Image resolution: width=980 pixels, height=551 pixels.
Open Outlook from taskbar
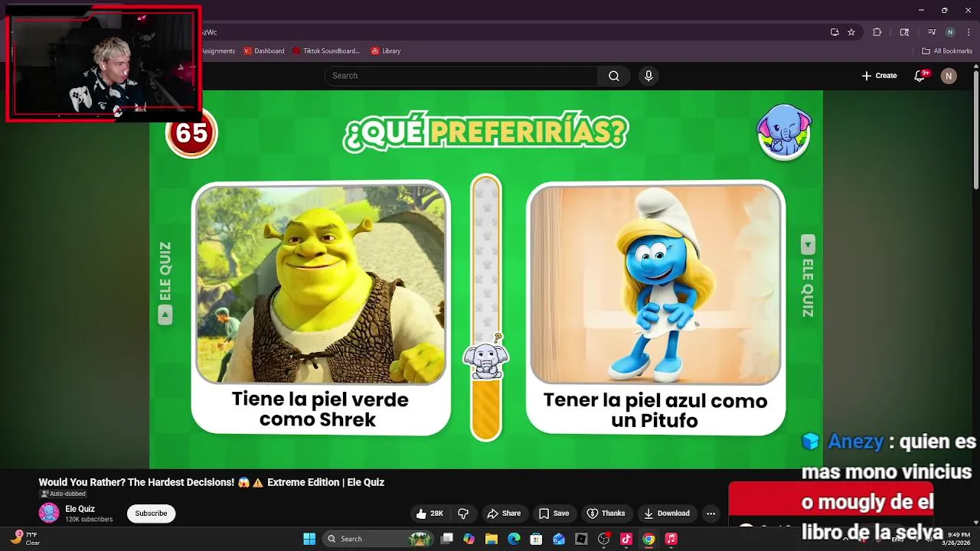click(559, 539)
